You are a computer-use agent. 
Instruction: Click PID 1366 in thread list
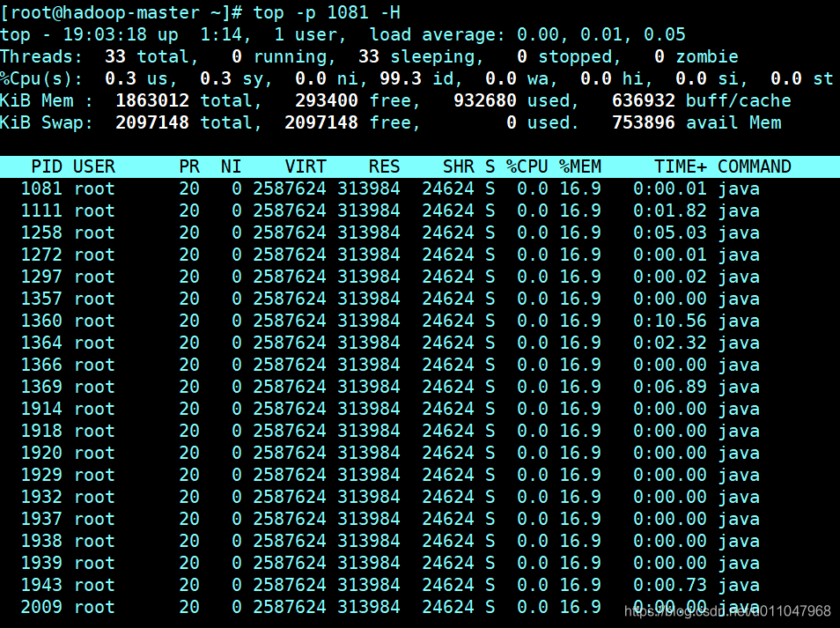(x=41, y=365)
